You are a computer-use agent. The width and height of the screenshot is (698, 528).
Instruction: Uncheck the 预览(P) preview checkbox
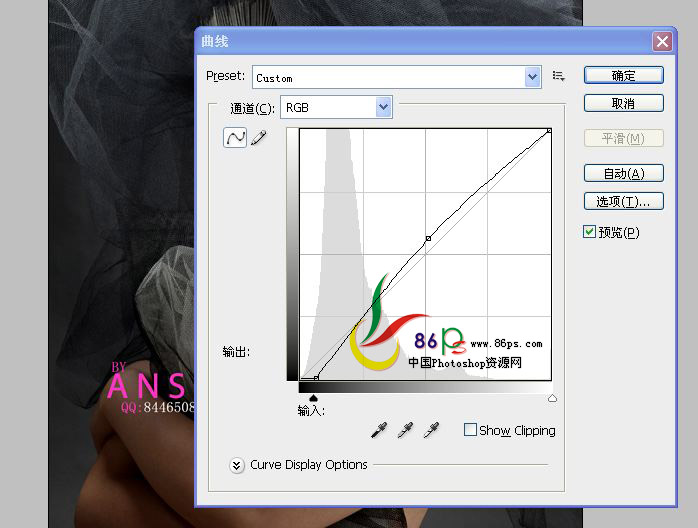coord(589,232)
